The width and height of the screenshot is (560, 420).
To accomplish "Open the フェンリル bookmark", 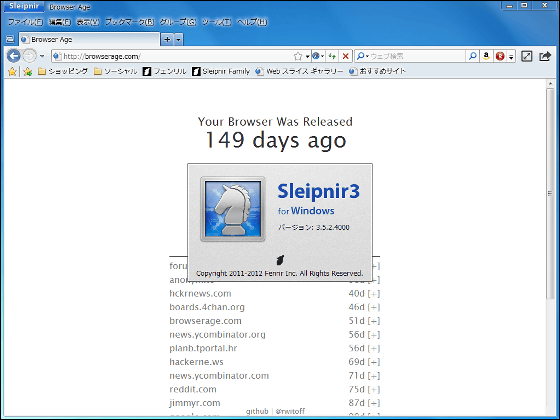I will pyautogui.click(x=164, y=71).
